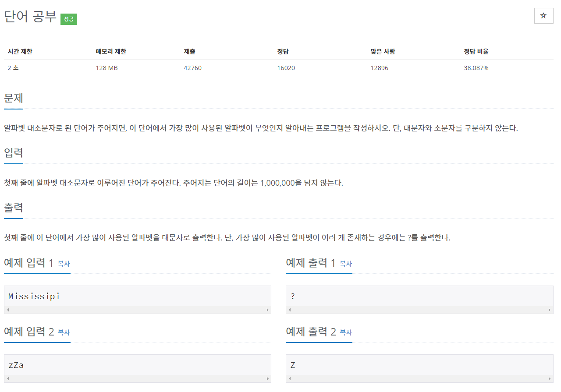Click the 정답 비율 column header
The image size is (561, 392).
tap(476, 52)
